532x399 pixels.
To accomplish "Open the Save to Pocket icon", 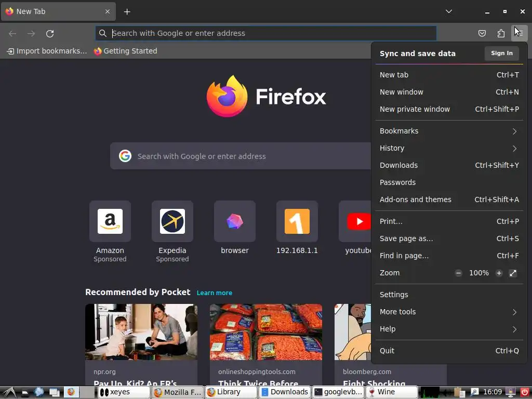I will click(x=482, y=33).
